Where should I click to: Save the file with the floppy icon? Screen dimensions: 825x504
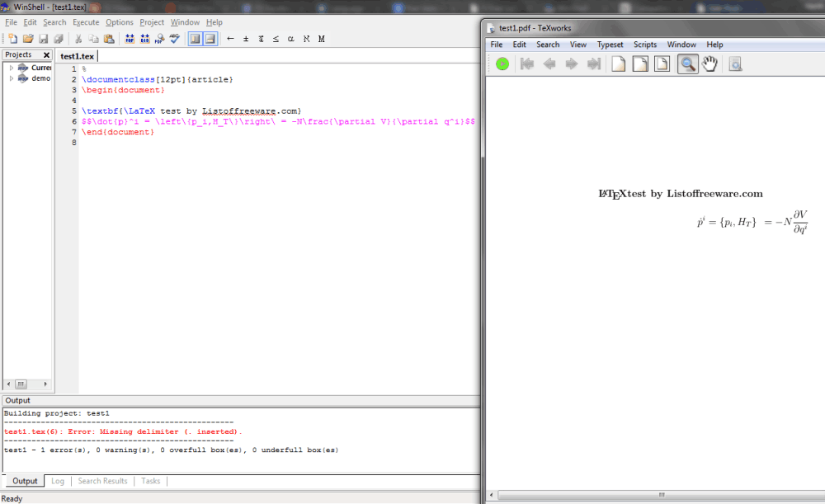click(x=43, y=39)
